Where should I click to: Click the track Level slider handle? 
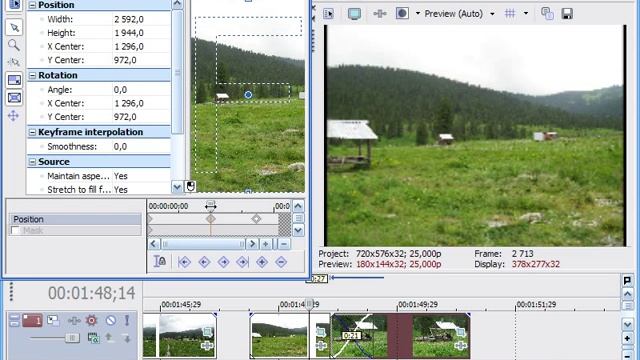(72, 338)
